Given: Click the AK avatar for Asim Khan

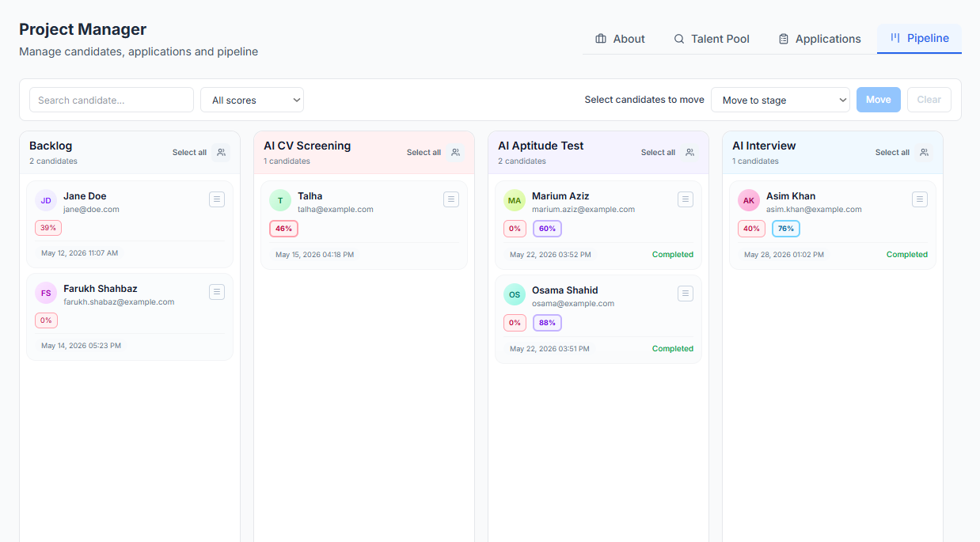Looking at the screenshot, I should [x=749, y=200].
